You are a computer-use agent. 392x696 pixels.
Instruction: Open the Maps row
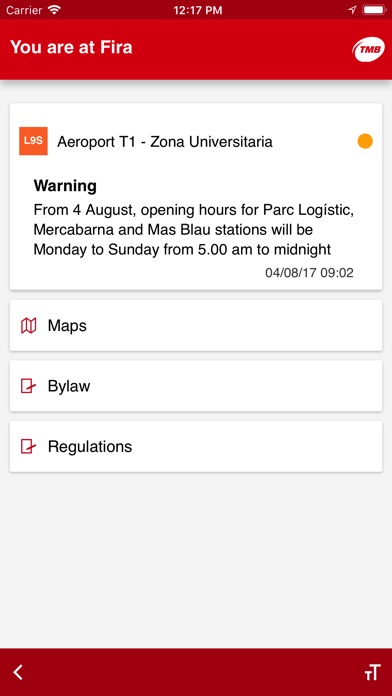196,325
